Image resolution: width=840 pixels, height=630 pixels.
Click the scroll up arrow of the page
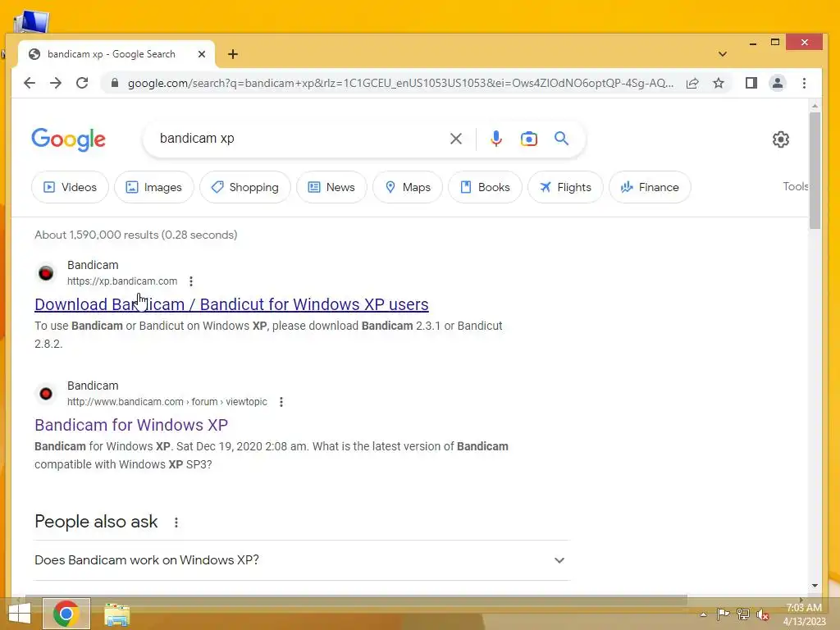tap(815, 106)
